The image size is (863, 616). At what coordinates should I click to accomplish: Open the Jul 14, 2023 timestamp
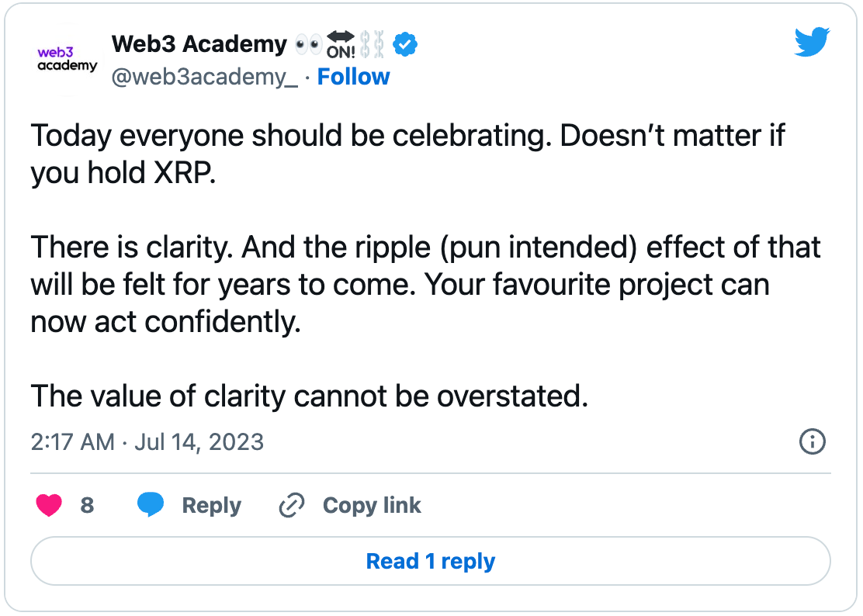[147, 441]
